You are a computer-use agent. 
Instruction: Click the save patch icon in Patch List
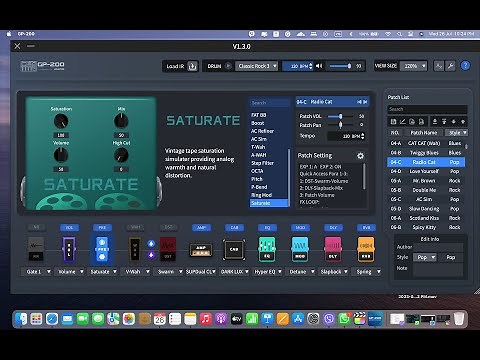tap(393, 122)
